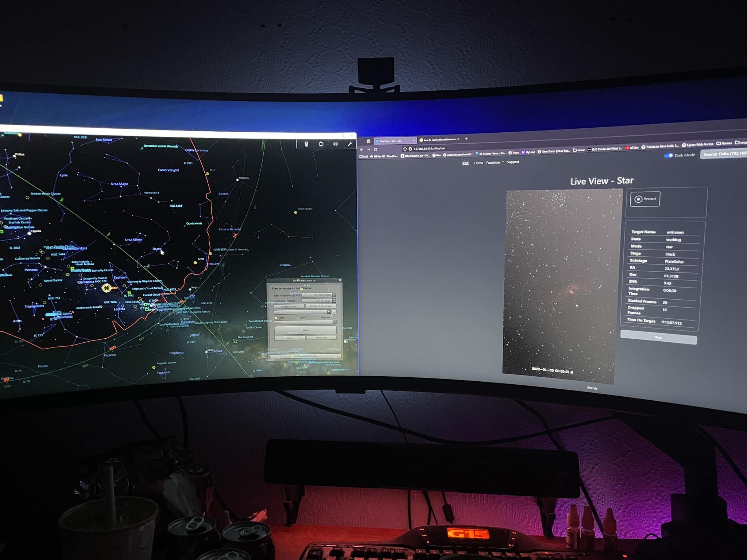
Task: Open the MyLoan bookmark
Action: coord(529,152)
